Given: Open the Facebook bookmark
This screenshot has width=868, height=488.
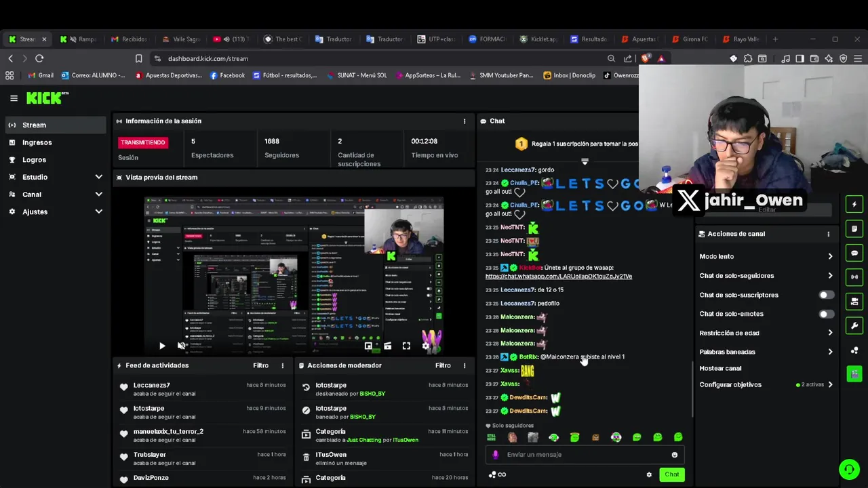Looking at the screenshot, I should tap(227, 75).
